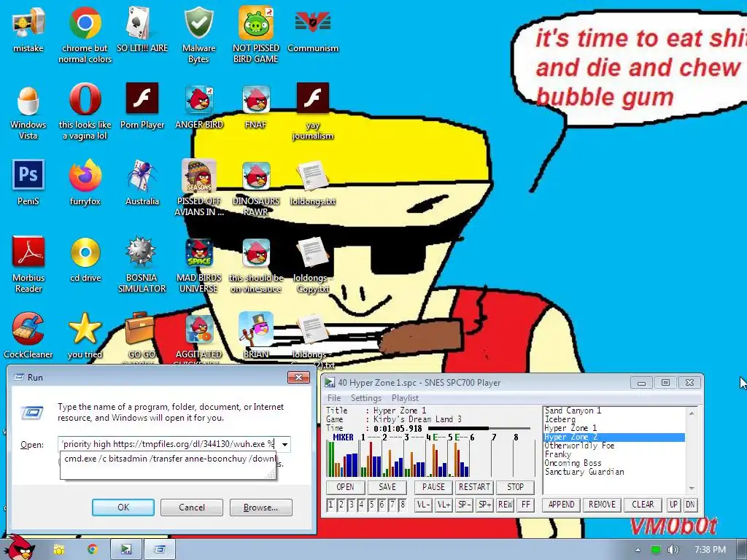Click the Chrome icon on the taskbar
The image size is (747, 560).
tap(92, 550)
